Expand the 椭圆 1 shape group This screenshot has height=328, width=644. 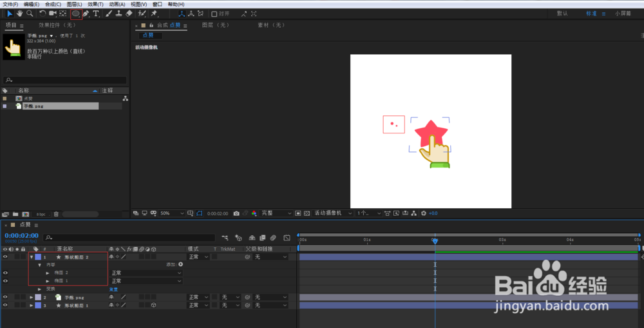tap(48, 281)
